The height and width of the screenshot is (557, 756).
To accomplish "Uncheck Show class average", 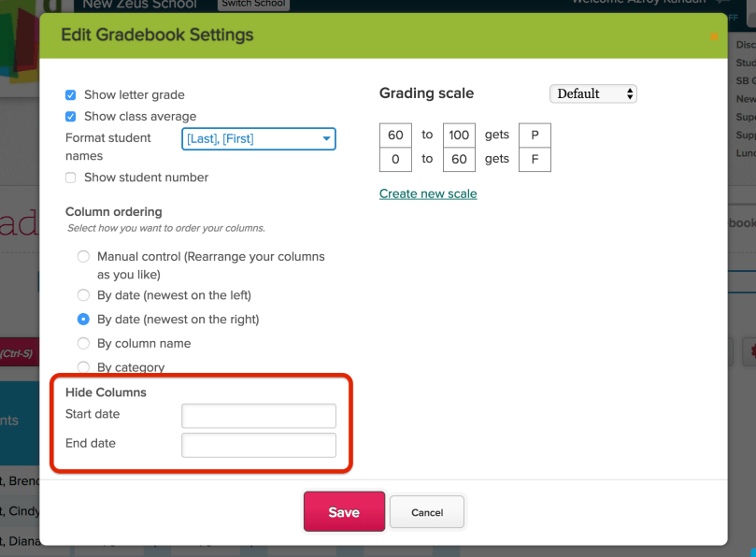I will [70, 116].
